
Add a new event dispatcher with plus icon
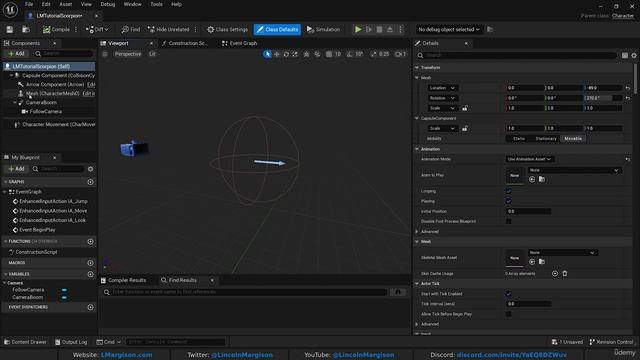coord(91,307)
